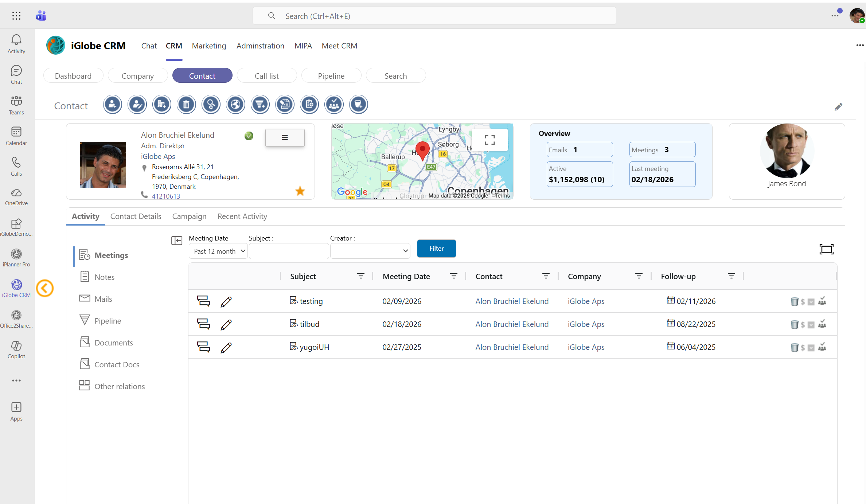Screen dimensions: 866x504
Task: Open the Creator dropdown
Action: [370, 251]
